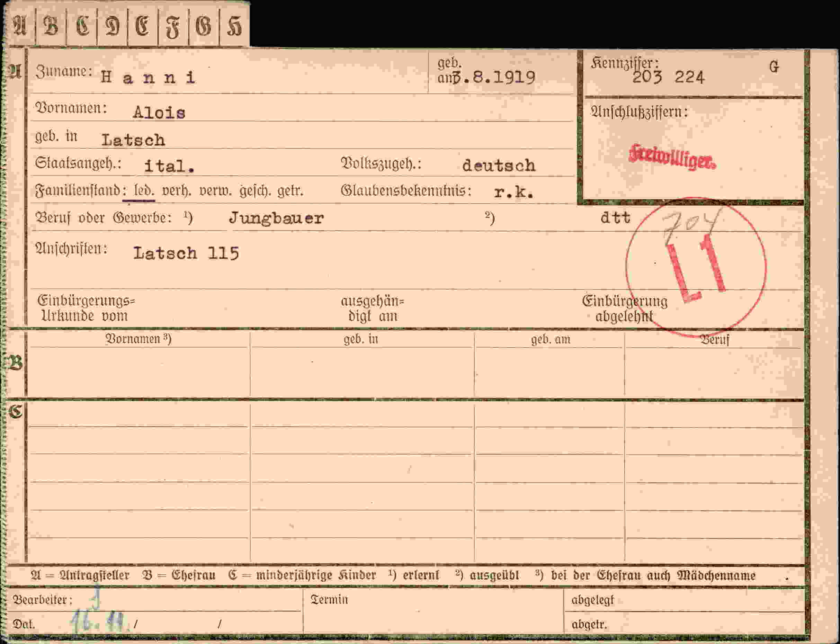840x644 pixels.
Task: Click legend 'C = minderjährige Kinder'
Action: (302, 575)
